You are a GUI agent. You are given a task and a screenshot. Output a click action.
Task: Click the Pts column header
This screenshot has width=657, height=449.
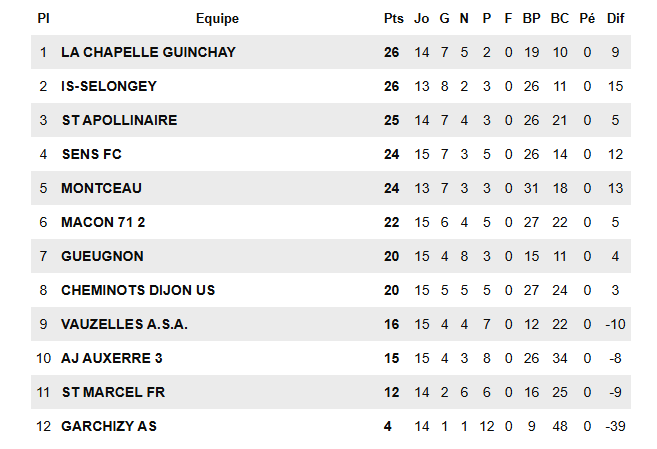(393, 18)
